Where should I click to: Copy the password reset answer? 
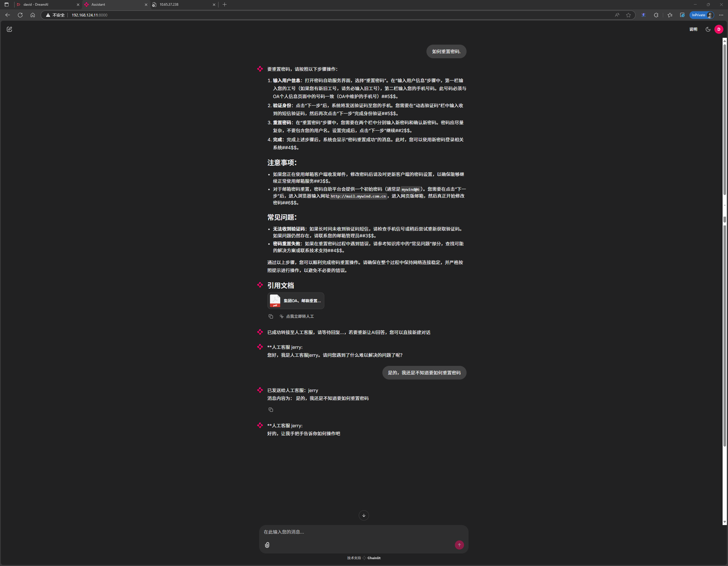tap(271, 316)
